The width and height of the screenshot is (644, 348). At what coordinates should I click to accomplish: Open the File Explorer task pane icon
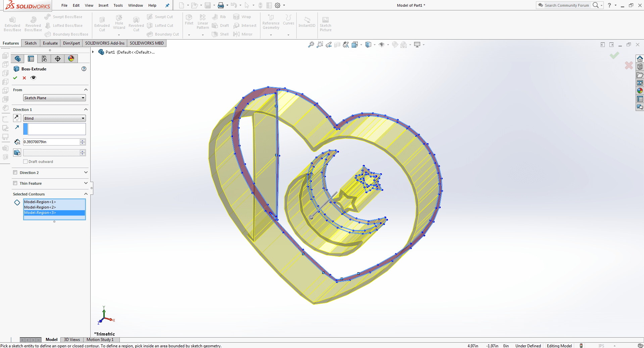tap(640, 75)
